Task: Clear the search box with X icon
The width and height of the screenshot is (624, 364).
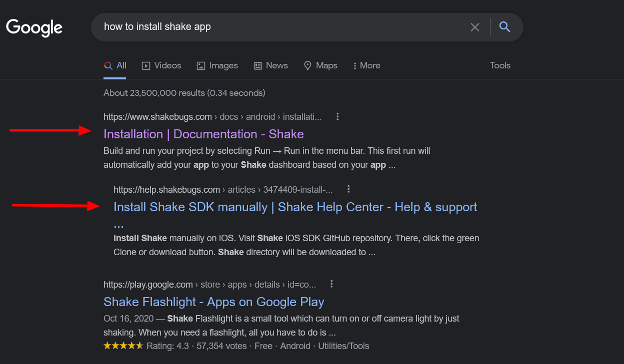Action: coord(475,27)
